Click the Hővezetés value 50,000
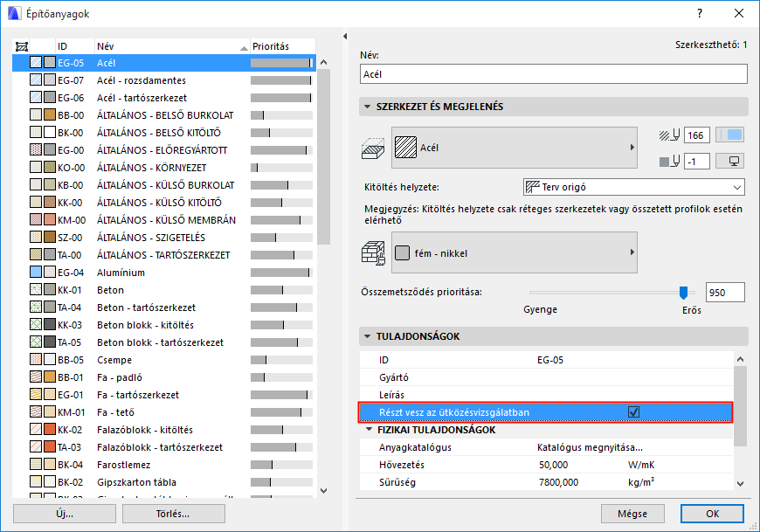The width and height of the screenshot is (760, 532). [x=553, y=465]
